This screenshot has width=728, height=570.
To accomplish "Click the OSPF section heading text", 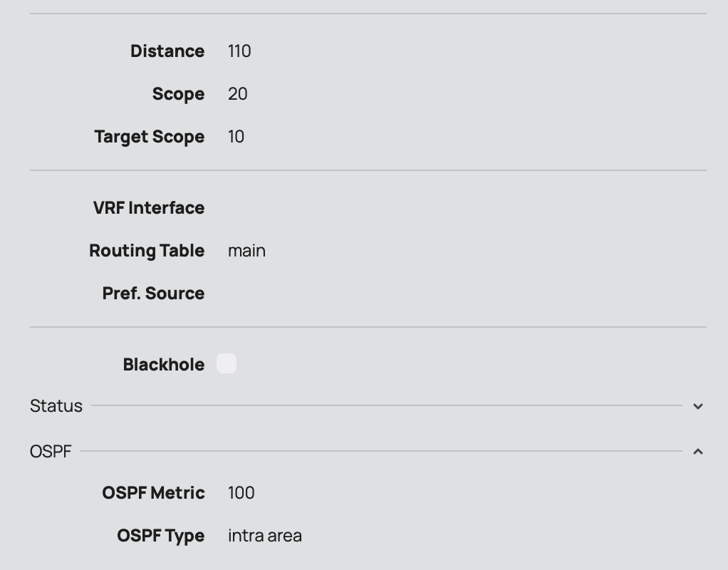I will coord(51,451).
